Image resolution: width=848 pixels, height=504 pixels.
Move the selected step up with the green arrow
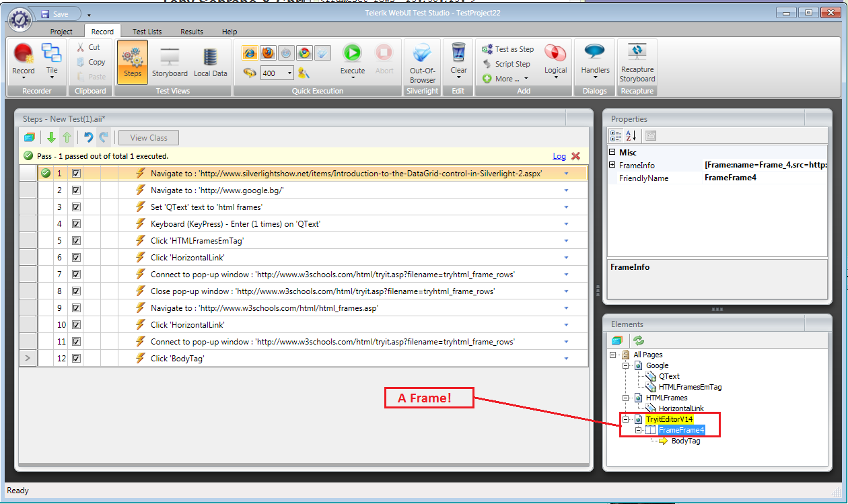pyautogui.click(x=67, y=137)
